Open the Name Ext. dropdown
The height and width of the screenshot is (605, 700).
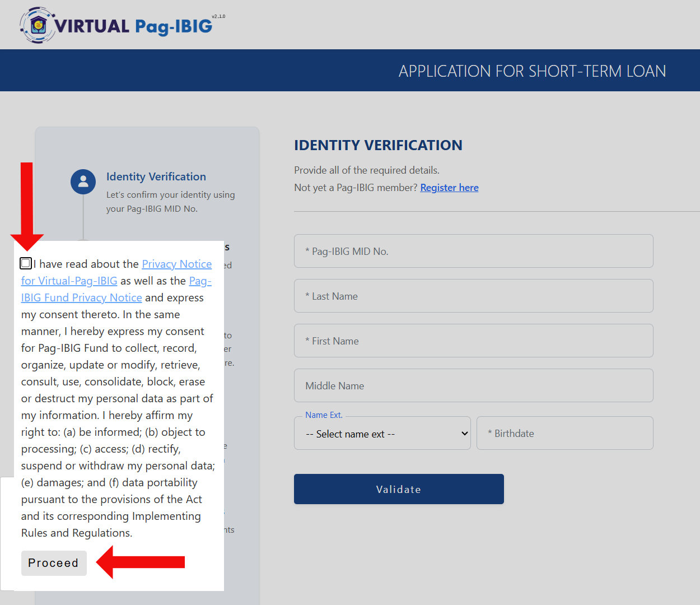point(382,433)
